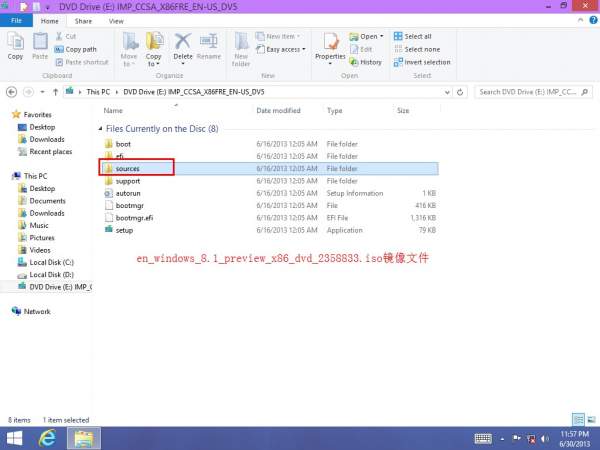Go up one folder level arrow
600x450 pixels.
pos(55,92)
